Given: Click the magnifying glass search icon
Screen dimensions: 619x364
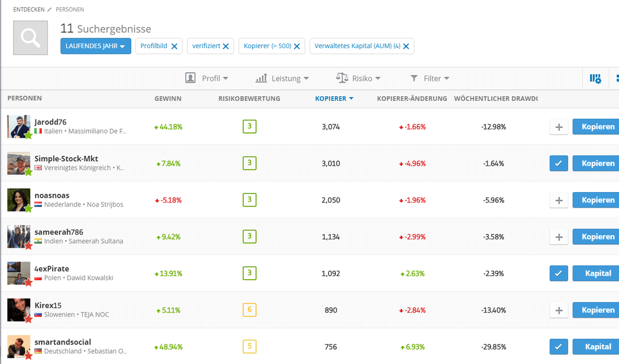Looking at the screenshot, I should click(30, 38).
